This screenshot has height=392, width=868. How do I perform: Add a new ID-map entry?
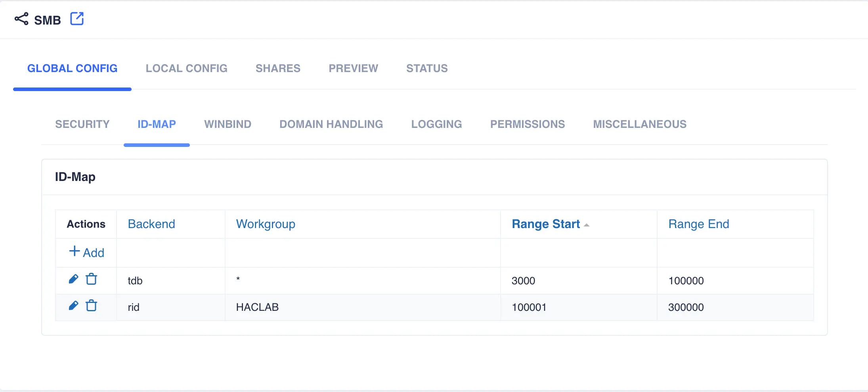[87, 252]
